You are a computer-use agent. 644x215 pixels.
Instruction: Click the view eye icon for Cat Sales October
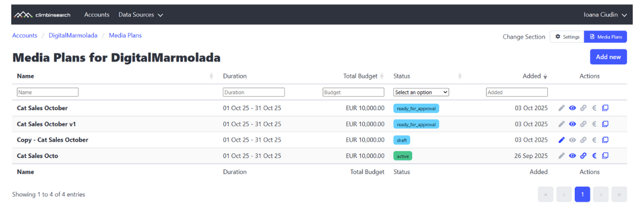pyautogui.click(x=573, y=108)
